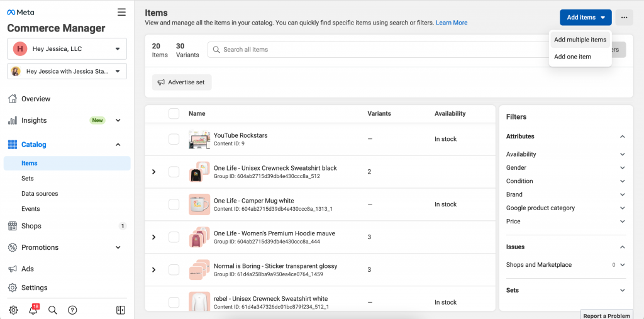This screenshot has width=644, height=319.
Task: Check the YouTube Rockstars checkbox
Action: (x=174, y=139)
